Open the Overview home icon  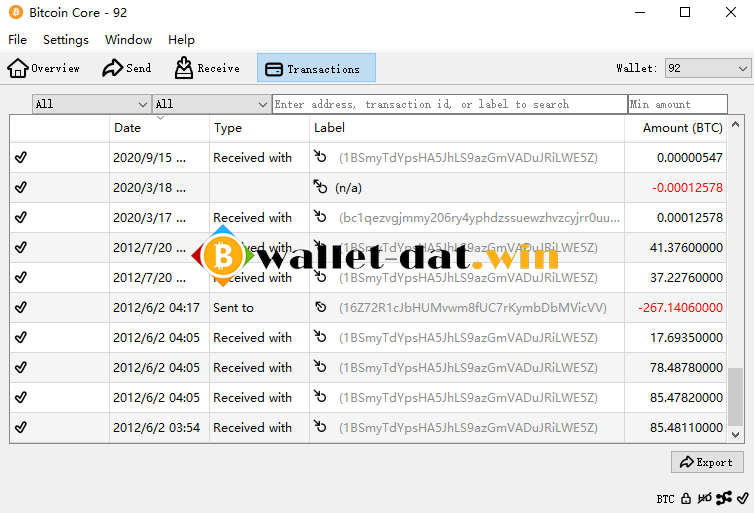[x=18, y=68]
